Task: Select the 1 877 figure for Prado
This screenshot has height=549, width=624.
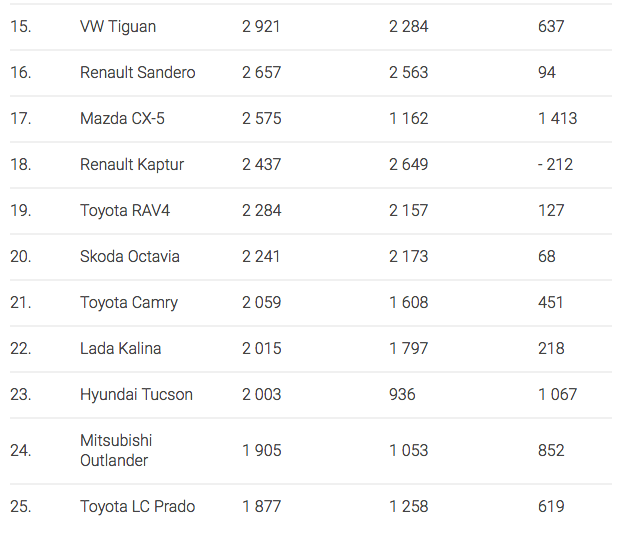Action: point(261,506)
